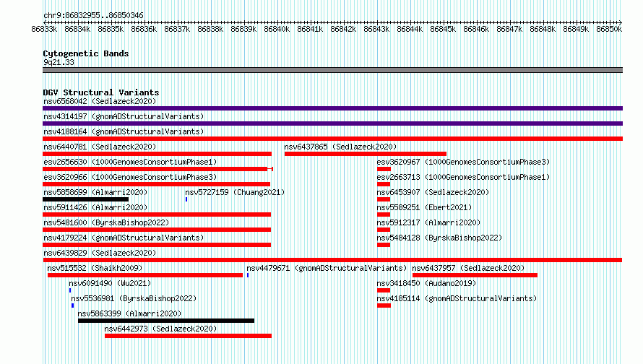
Task: Open the nsv6453907 (Sedlazeck2020) label
Action: click(x=433, y=192)
